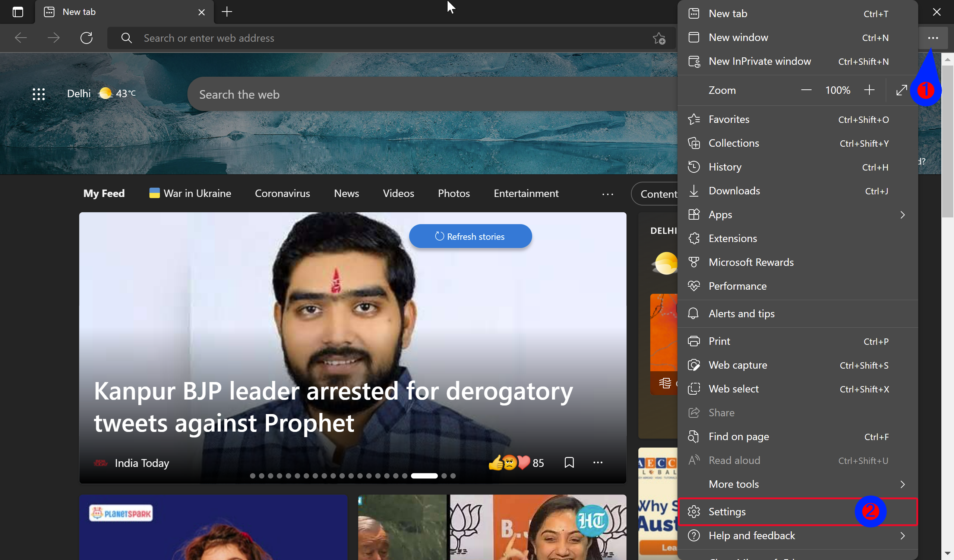Image resolution: width=954 pixels, height=560 pixels.
Task: Expand more feed categories ellipsis
Action: (x=607, y=194)
